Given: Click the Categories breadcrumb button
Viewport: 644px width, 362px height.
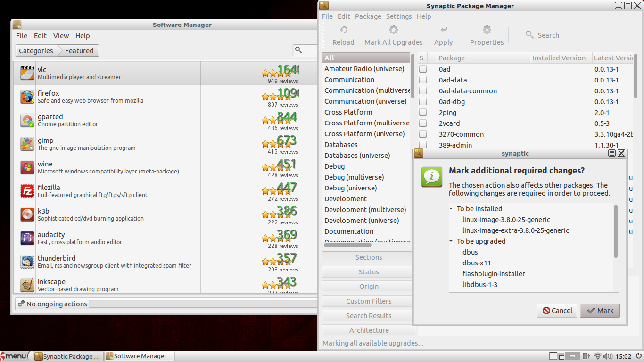Looking at the screenshot, I should 36,51.
